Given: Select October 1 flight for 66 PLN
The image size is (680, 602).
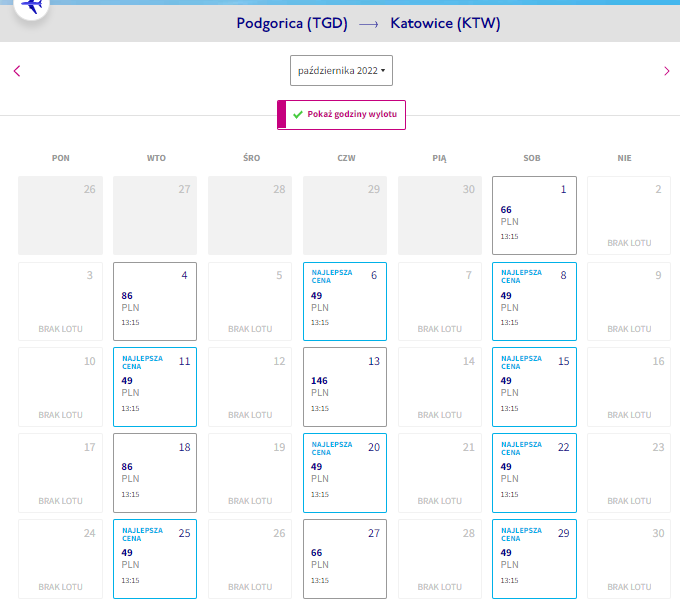Looking at the screenshot, I should [534, 215].
